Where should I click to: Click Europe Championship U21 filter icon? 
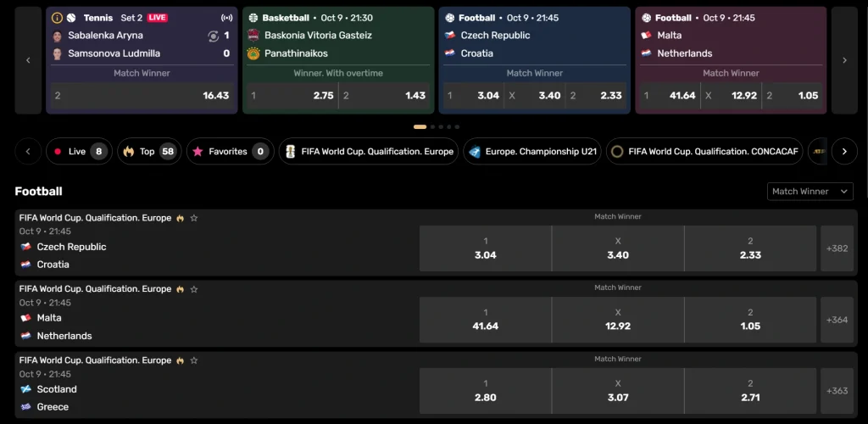coord(475,152)
